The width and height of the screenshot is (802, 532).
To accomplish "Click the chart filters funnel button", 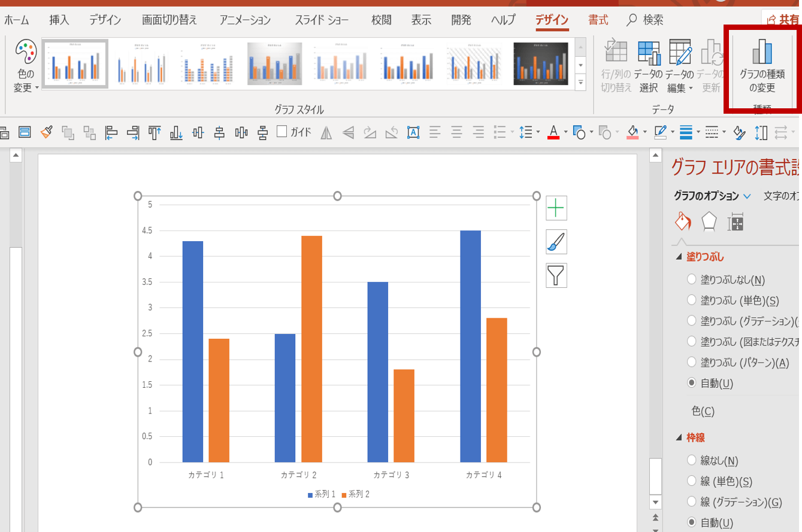I will click(x=556, y=275).
